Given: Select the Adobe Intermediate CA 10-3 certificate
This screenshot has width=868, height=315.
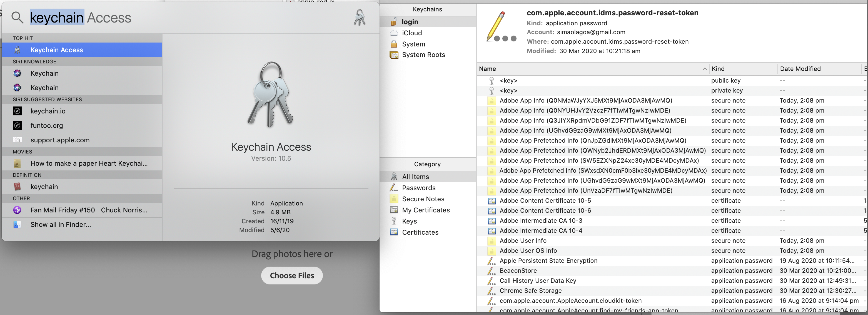Looking at the screenshot, I should click(540, 220).
